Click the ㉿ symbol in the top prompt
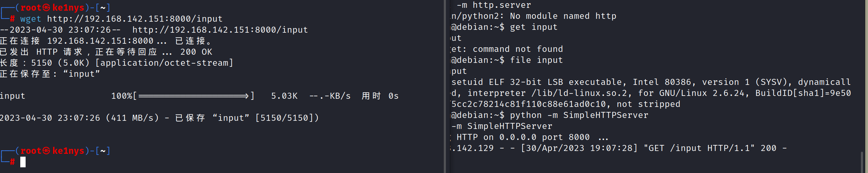The width and height of the screenshot is (868, 173). (x=46, y=7)
